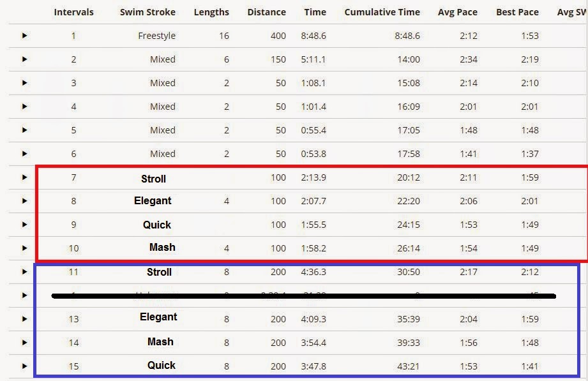Expand interval 8 Elegant row
Screen dimensions: 588x381
click(x=24, y=201)
